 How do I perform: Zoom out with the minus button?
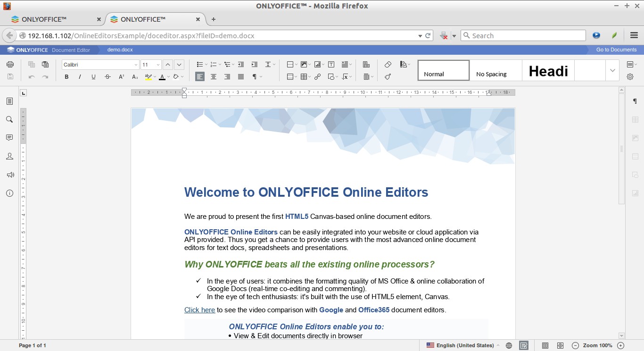click(575, 345)
